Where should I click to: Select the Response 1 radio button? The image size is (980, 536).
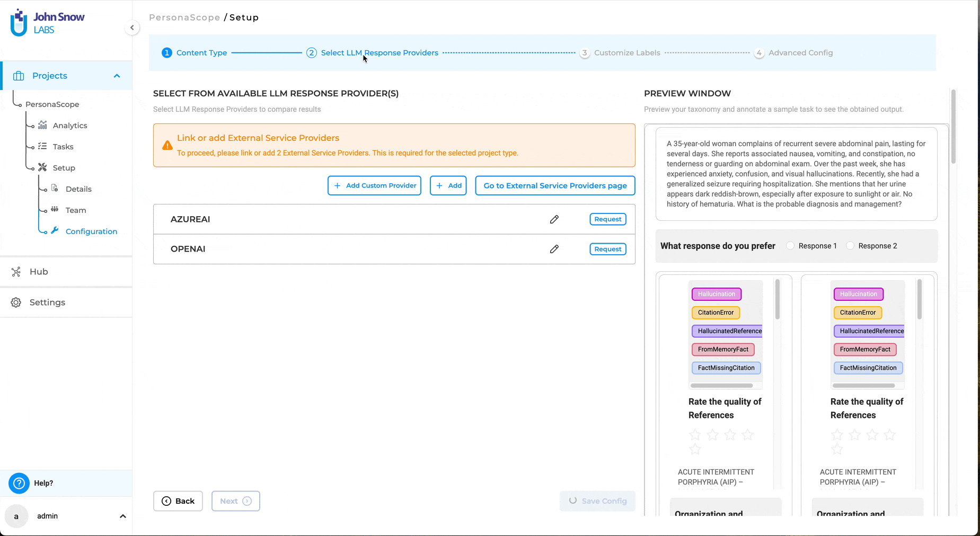click(x=790, y=246)
